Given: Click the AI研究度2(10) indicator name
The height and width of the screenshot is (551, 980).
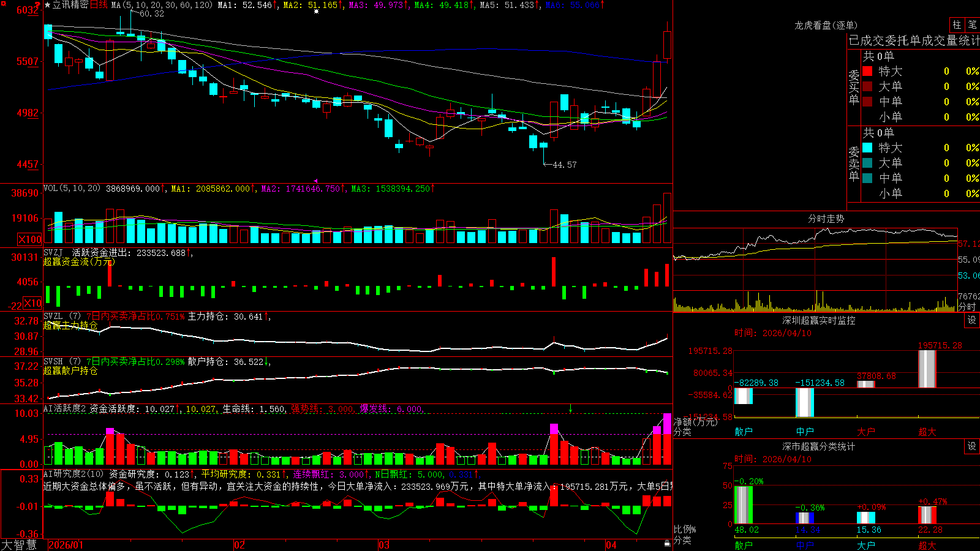Looking at the screenshot, I should [x=74, y=474].
